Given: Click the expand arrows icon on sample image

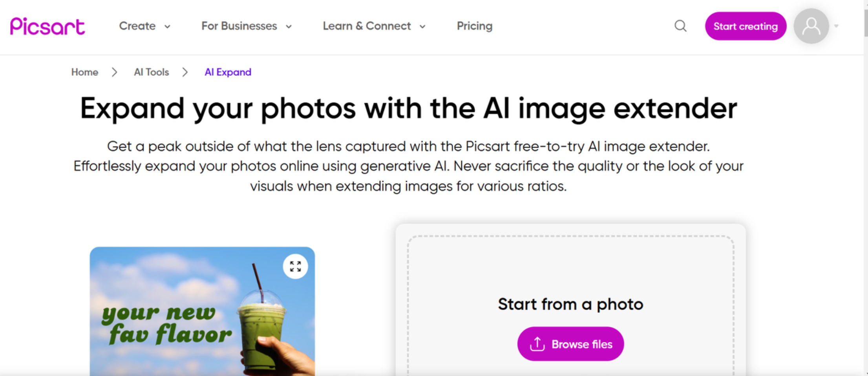Looking at the screenshot, I should 295,266.
